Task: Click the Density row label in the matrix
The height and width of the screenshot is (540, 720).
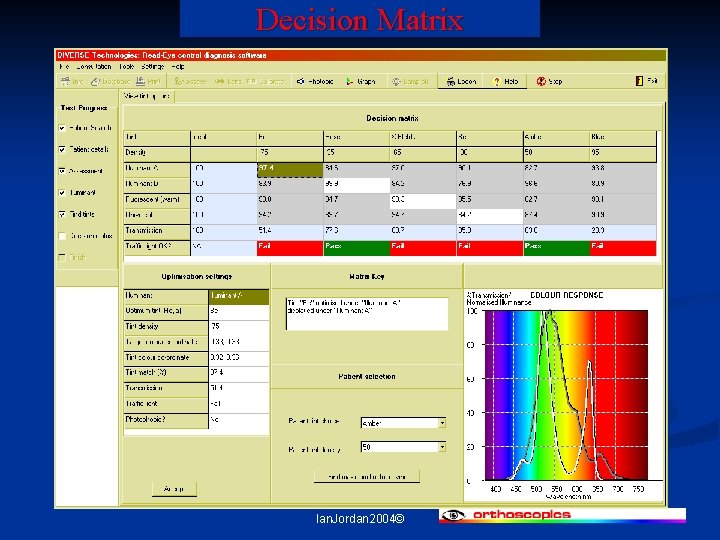Action: 157,153
